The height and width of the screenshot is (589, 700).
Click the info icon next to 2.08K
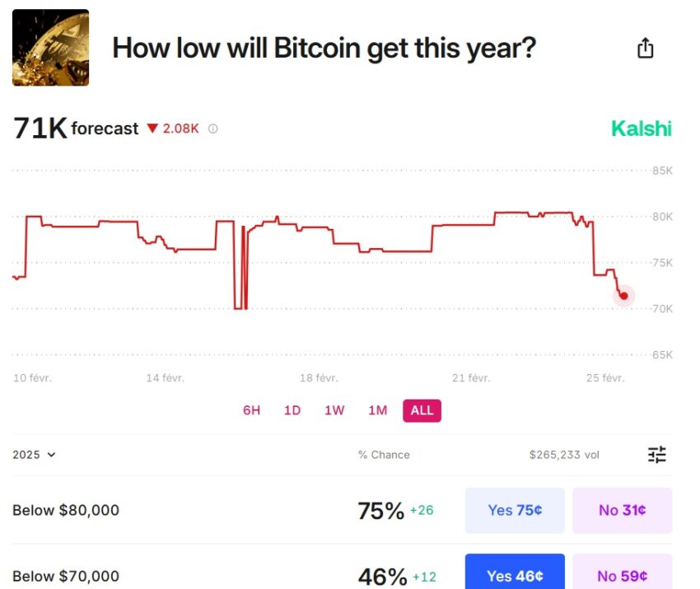pos(213,129)
